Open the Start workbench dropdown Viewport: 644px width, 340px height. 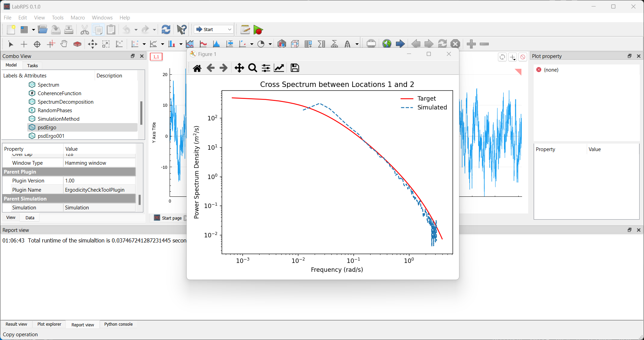(214, 30)
